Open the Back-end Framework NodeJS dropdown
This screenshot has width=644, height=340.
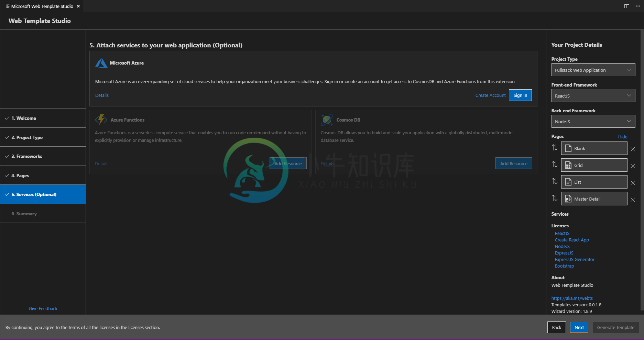(x=593, y=122)
